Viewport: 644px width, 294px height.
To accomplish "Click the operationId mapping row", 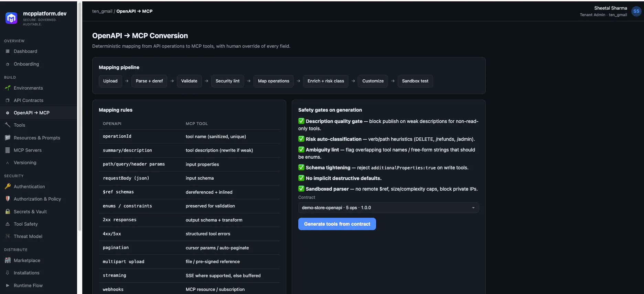I will tap(189, 136).
